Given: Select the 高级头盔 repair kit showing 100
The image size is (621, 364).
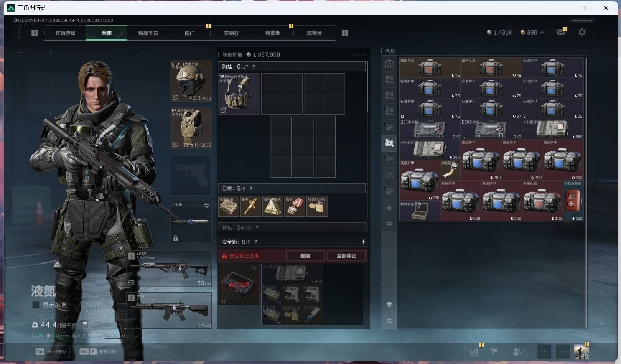Looking at the screenshot, I should pos(542,201).
